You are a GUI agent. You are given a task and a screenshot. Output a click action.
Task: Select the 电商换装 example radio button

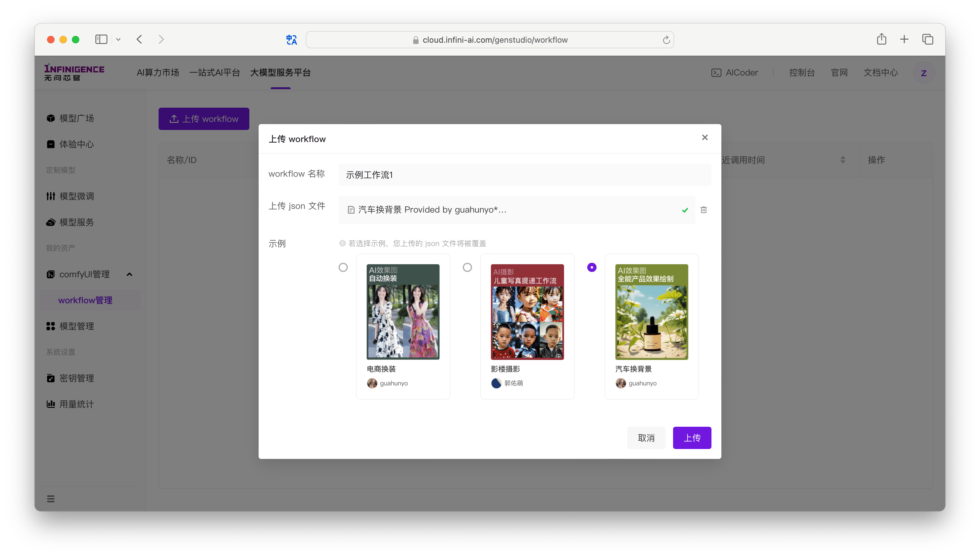(x=343, y=267)
